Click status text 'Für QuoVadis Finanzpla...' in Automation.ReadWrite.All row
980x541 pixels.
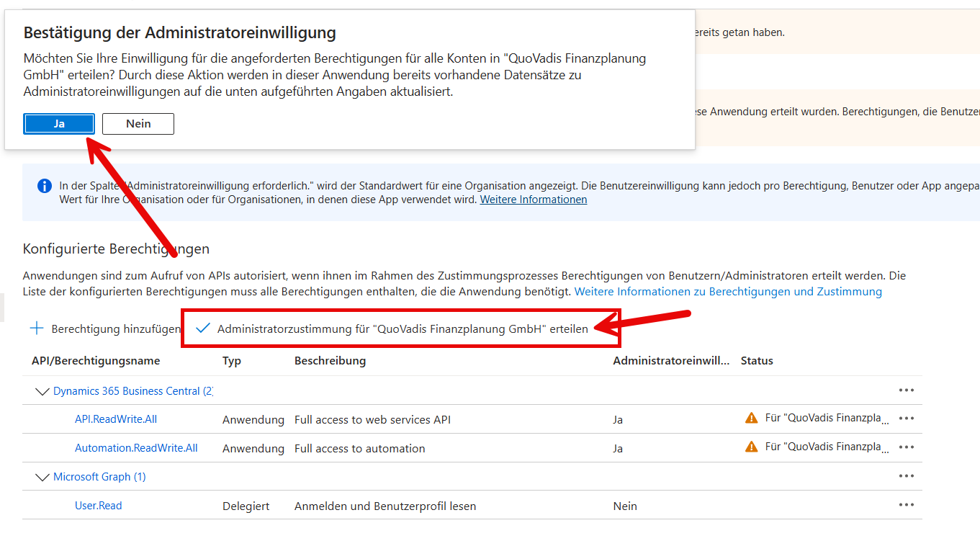[x=827, y=447]
